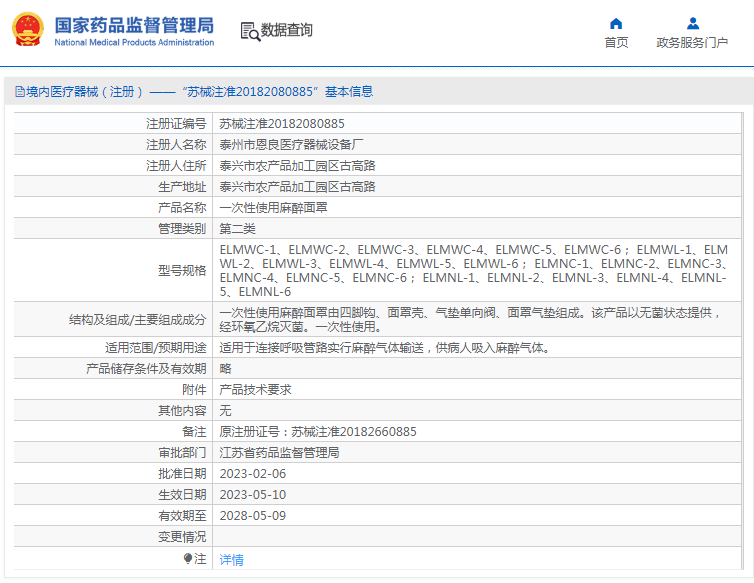Viewport: 754px width, 583px height.
Task: Click 国家药品监督管理局 title text
Action: (x=134, y=25)
